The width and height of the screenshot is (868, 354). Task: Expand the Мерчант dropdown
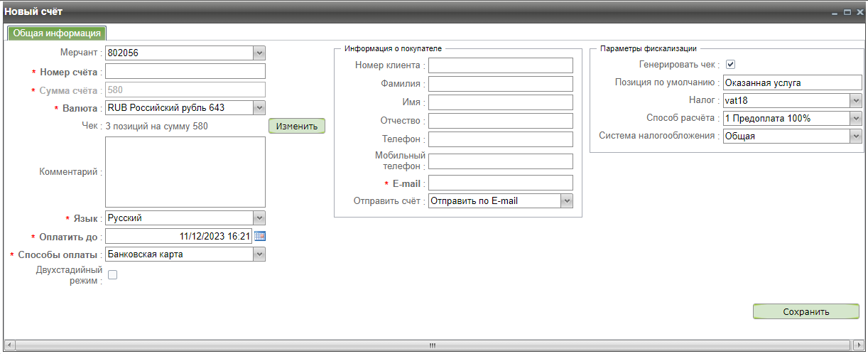pyautogui.click(x=259, y=53)
